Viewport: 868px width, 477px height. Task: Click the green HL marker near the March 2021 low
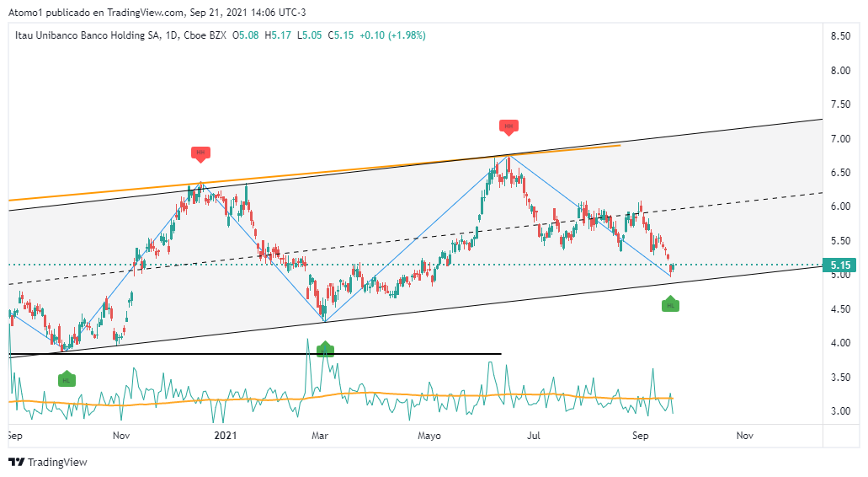[x=325, y=349]
